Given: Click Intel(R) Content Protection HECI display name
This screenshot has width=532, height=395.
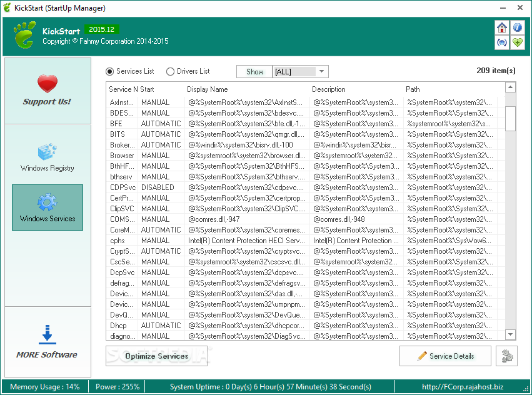Looking at the screenshot, I should point(246,241).
